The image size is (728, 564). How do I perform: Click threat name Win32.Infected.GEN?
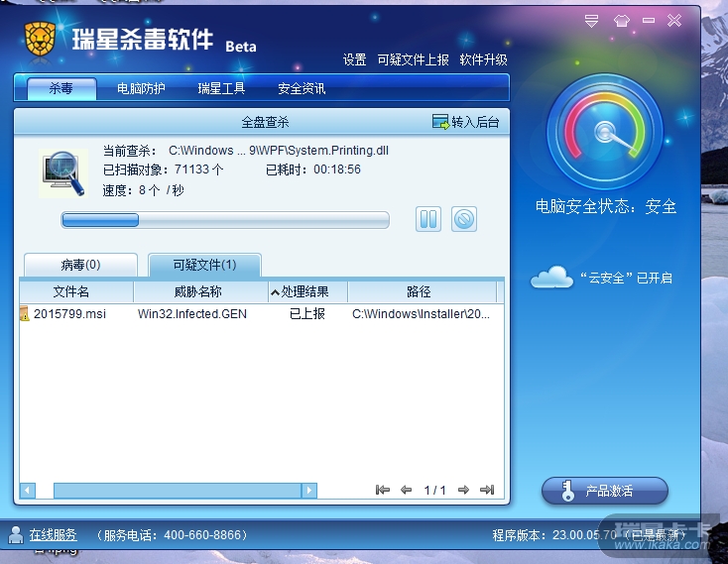click(x=192, y=314)
